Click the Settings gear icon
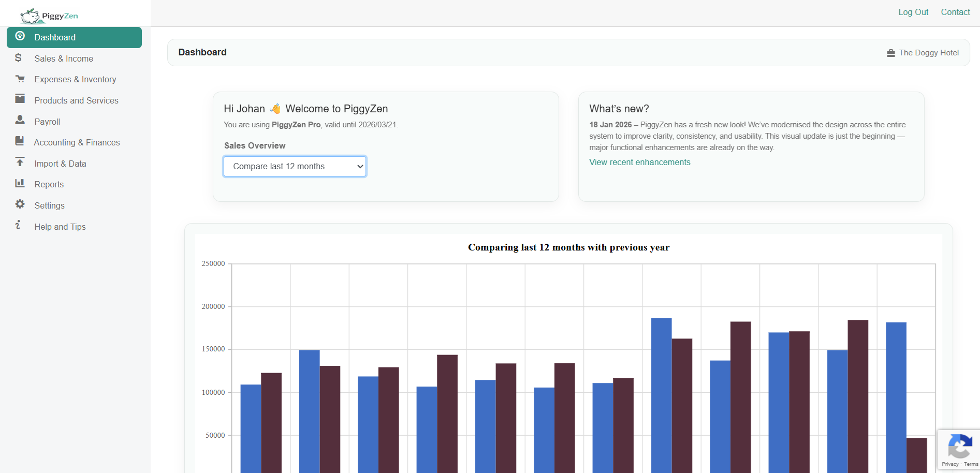Image resolution: width=980 pixels, height=473 pixels. coord(20,204)
